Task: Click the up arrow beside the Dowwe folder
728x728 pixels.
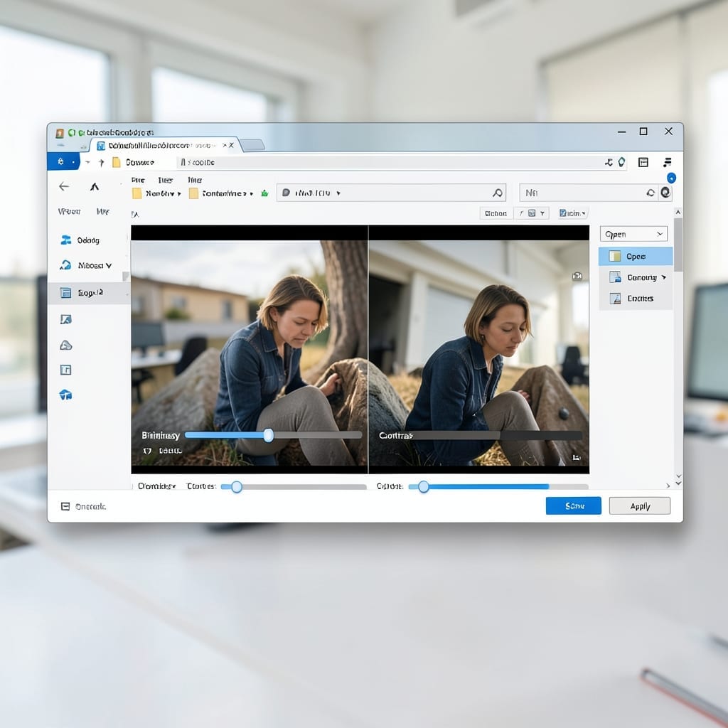Action: point(101,162)
